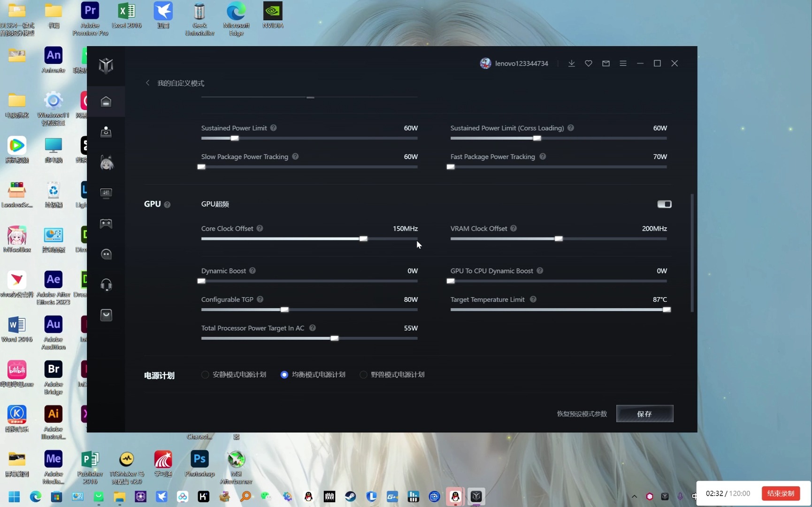The height and width of the screenshot is (507, 812).
Task: Show hidden system tray icons
Action: tap(634, 496)
